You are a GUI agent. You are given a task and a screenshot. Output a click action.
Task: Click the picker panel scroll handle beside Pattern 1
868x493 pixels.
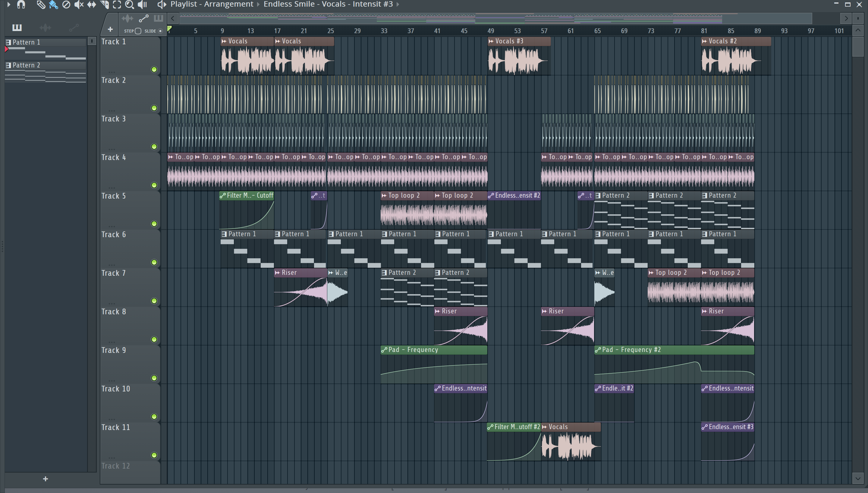pos(91,41)
